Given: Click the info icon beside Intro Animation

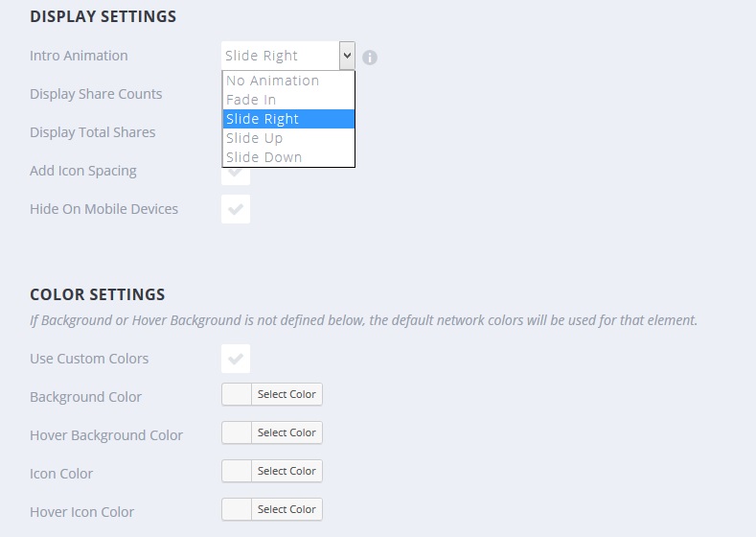Looking at the screenshot, I should [370, 58].
